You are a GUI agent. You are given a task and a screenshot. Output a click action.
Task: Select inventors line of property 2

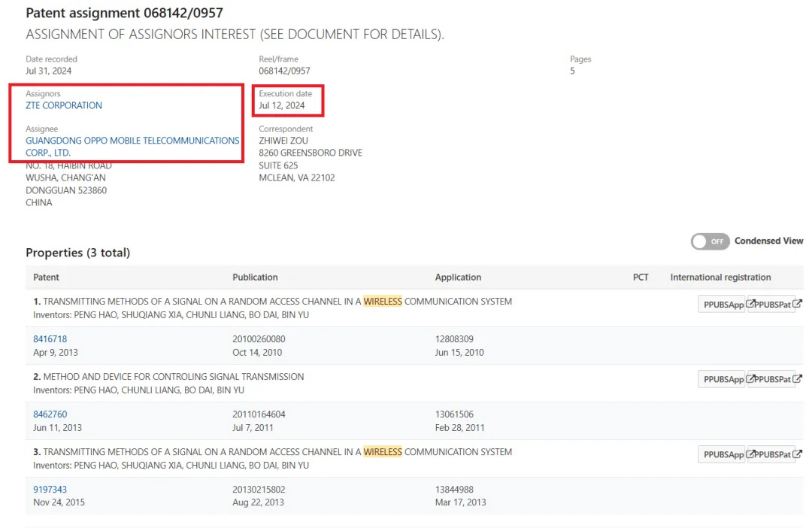(139, 390)
